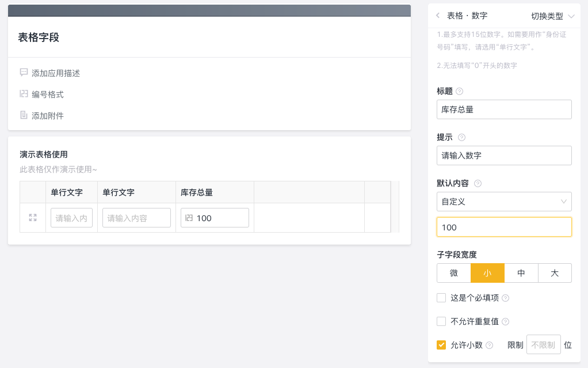Click help icon next to 提示
Screen dimensions: 588x368
(461, 138)
